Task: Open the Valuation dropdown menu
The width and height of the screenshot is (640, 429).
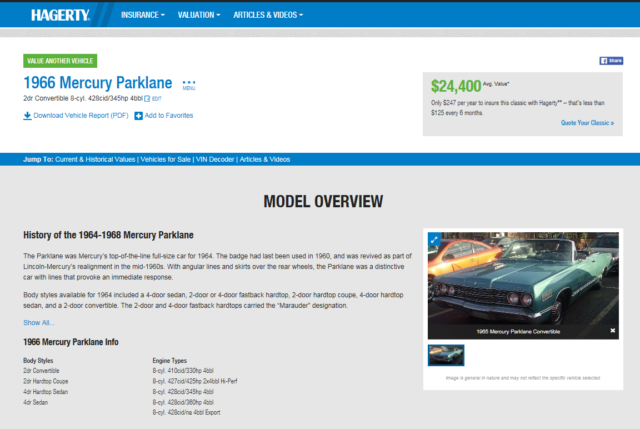Action: point(199,15)
